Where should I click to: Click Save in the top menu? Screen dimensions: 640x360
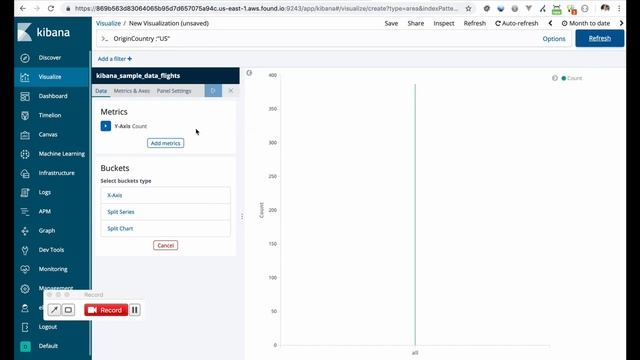(391, 23)
